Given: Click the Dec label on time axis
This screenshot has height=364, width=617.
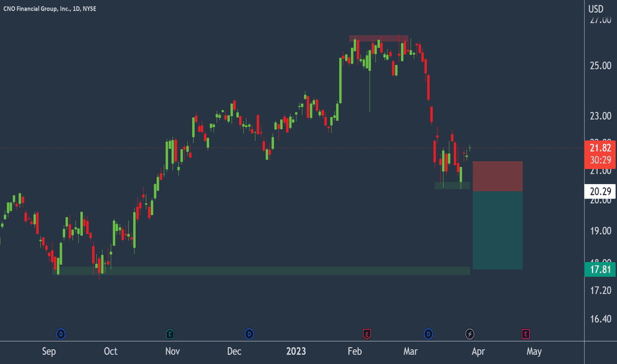Looking at the screenshot, I should [x=234, y=351].
